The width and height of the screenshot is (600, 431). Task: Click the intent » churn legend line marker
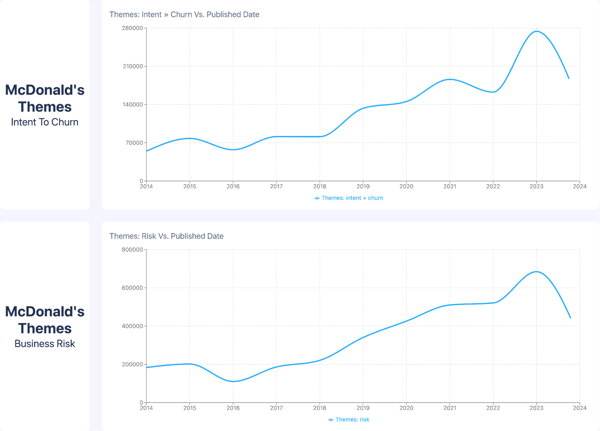click(x=317, y=198)
